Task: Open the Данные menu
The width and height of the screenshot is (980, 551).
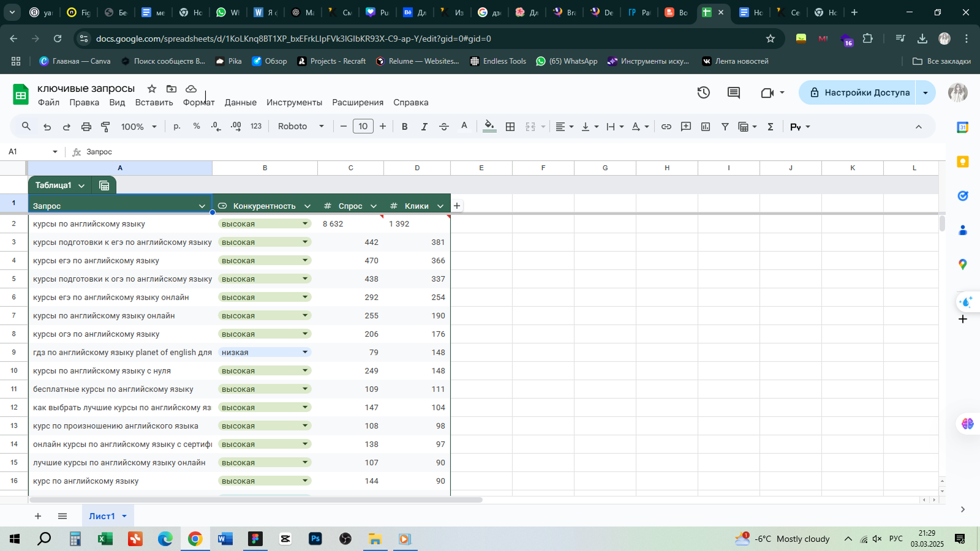Action: coord(240,102)
